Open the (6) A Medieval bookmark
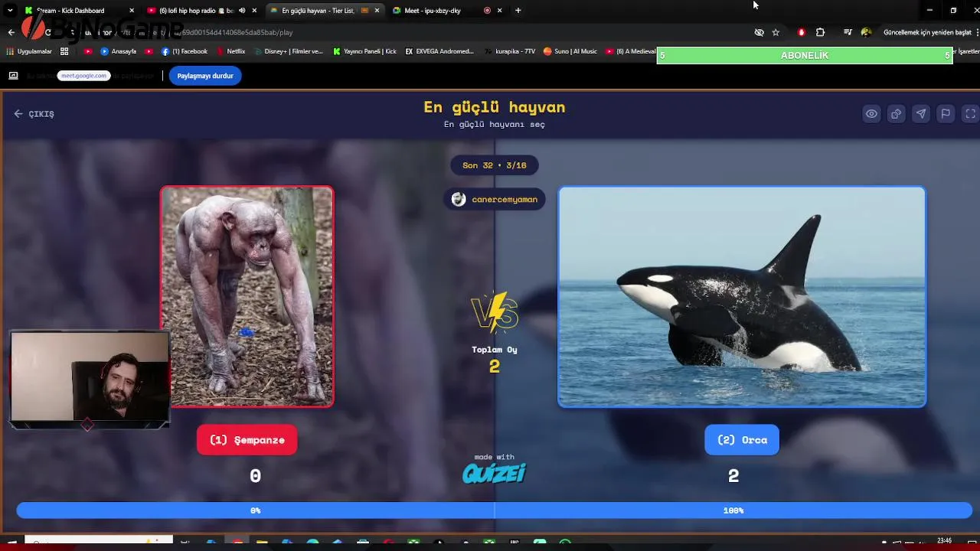The height and width of the screenshot is (551, 980). pyautogui.click(x=631, y=51)
